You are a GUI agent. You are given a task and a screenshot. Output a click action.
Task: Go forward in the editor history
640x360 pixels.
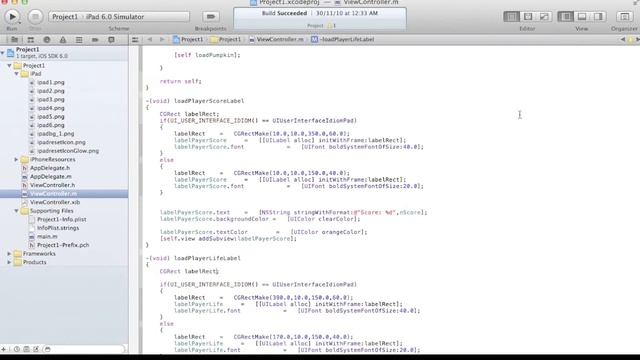162,40
